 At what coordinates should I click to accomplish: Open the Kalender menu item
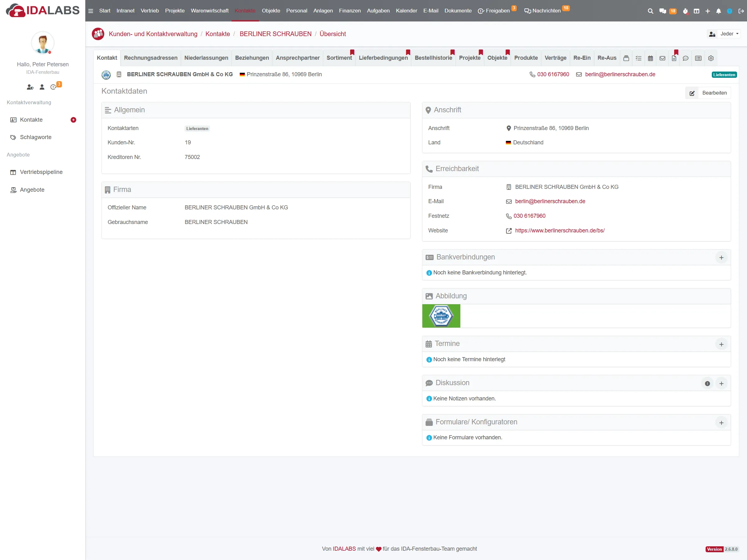point(406,11)
